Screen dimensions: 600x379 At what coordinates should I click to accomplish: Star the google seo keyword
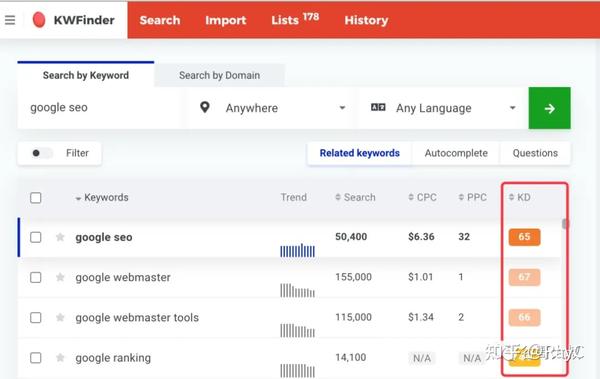[x=60, y=237]
